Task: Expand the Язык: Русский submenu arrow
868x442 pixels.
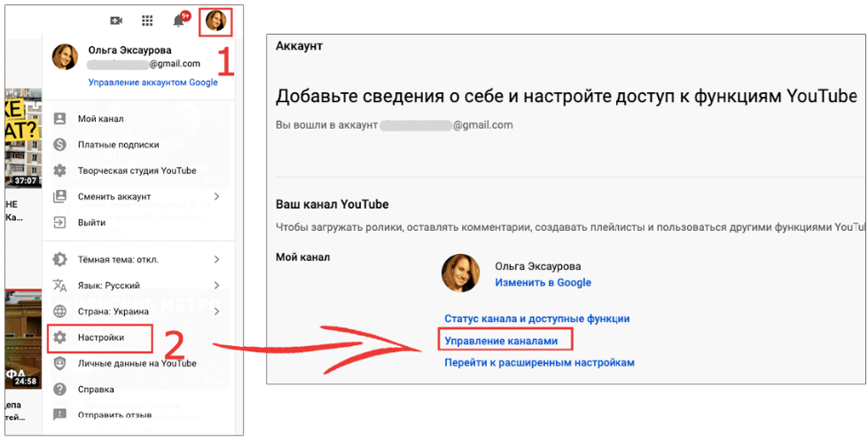Action: 217,285
